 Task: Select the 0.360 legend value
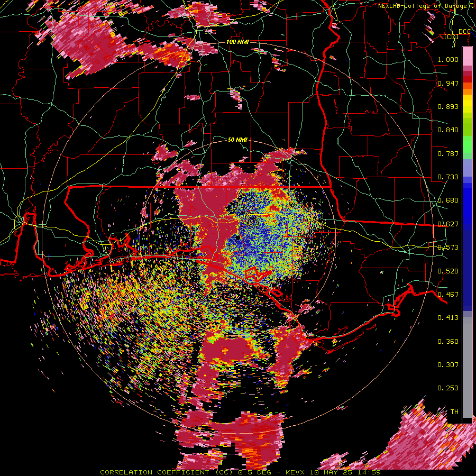click(448, 341)
